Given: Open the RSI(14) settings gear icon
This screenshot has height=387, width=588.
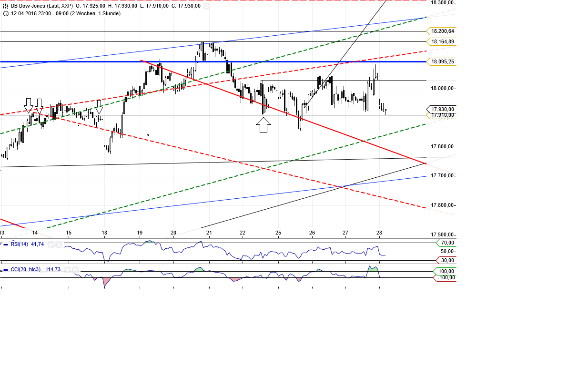Looking at the screenshot, I should [x=51, y=244].
